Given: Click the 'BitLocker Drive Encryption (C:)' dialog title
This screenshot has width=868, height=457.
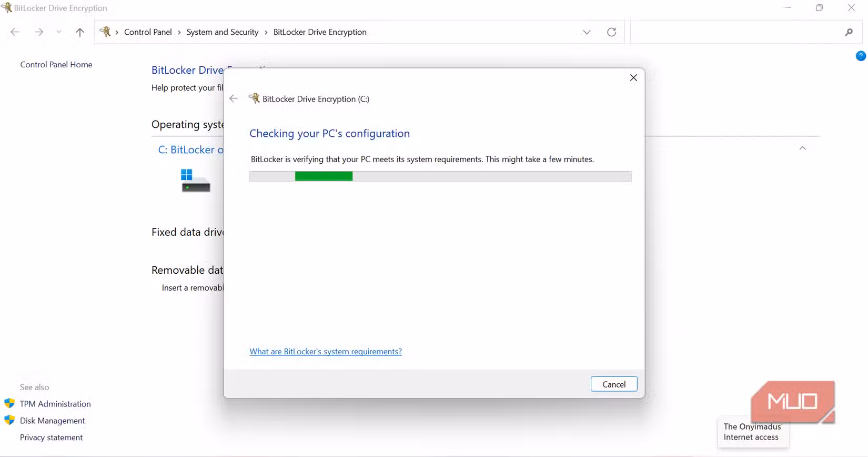Looking at the screenshot, I should [x=316, y=99].
